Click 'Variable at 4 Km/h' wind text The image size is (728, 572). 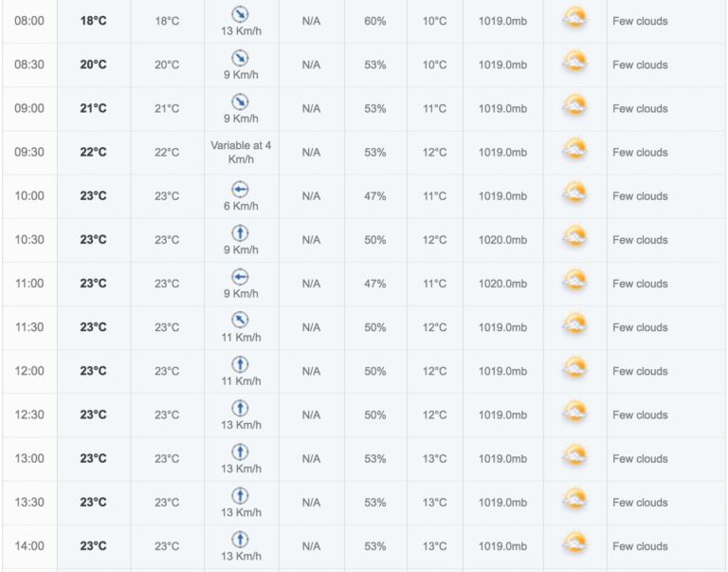[241, 153]
